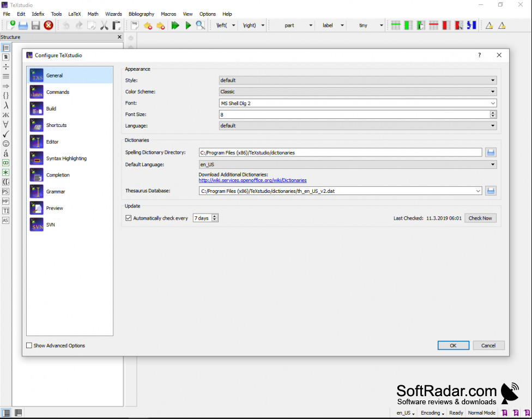The height and width of the screenshot is (419, 532).
Task: Click the update interval days stepper
Action: 214,218
